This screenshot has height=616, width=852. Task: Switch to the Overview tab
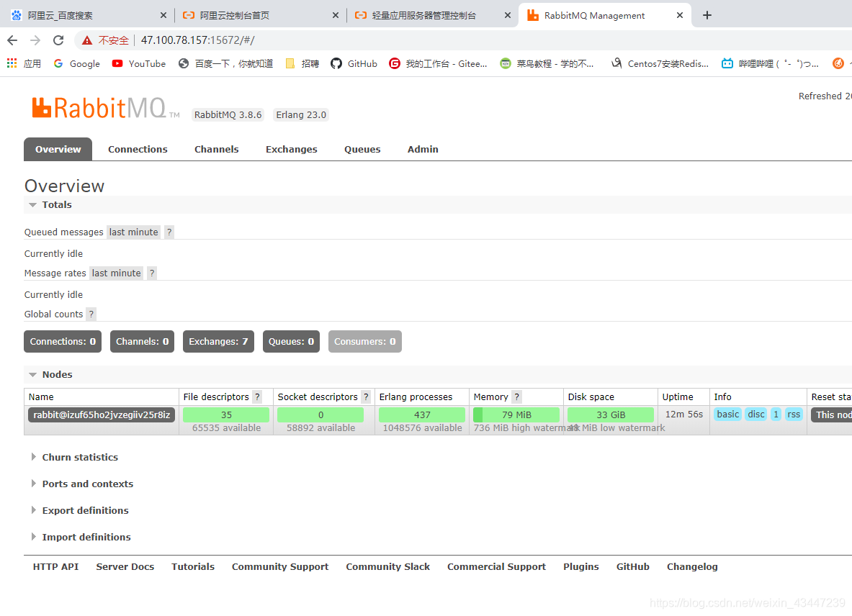coord(58,149)
